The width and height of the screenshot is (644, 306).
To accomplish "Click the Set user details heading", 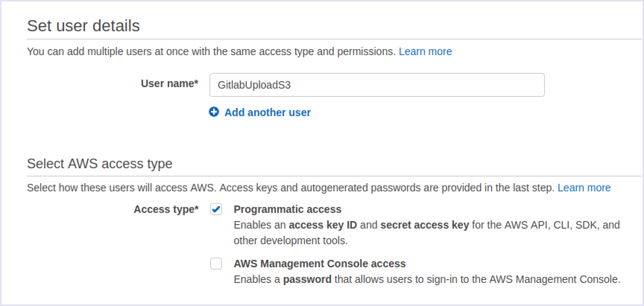I will click(83, 26).
